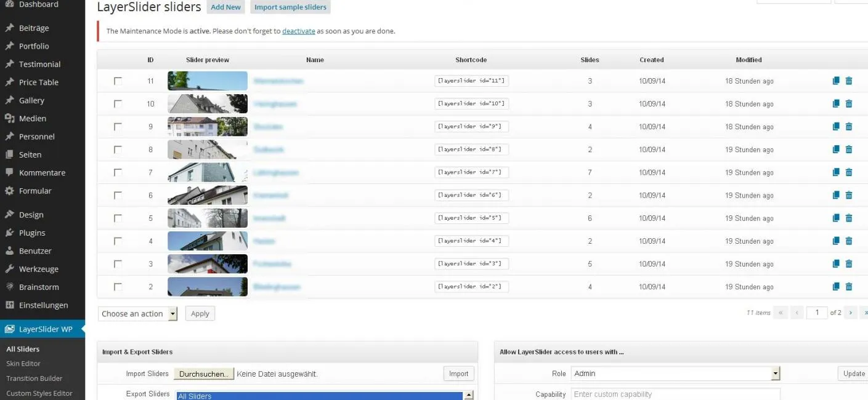
Task: Delete slider ID 10 via trash icon
Action: click(x=849, y=103)
